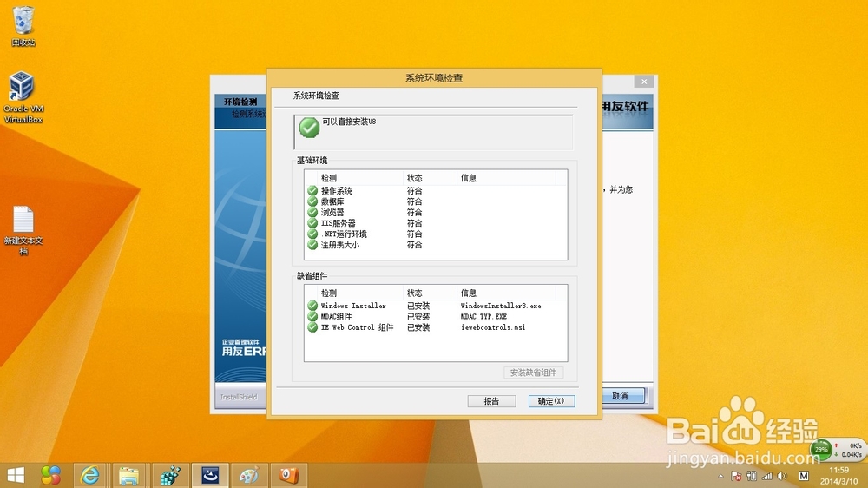The height and width of the screenshot is (488, 868).
Task: Click the green 29% floating monitor widget
Action: (821, 449)
